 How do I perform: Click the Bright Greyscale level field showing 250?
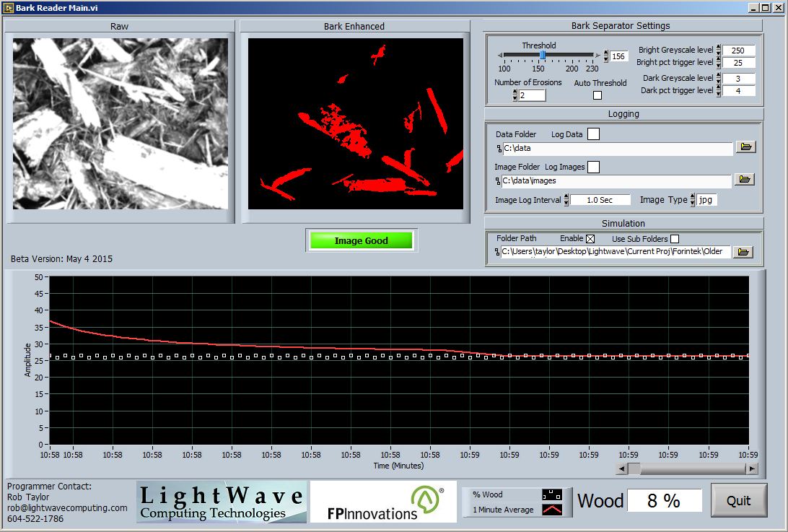[738, 51]
